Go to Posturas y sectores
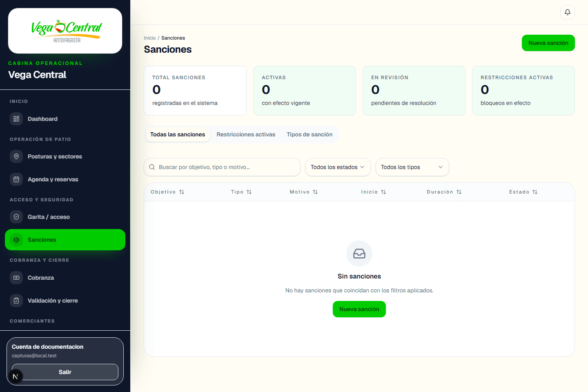This screenshot has width=588, height=392. (65, 156)
